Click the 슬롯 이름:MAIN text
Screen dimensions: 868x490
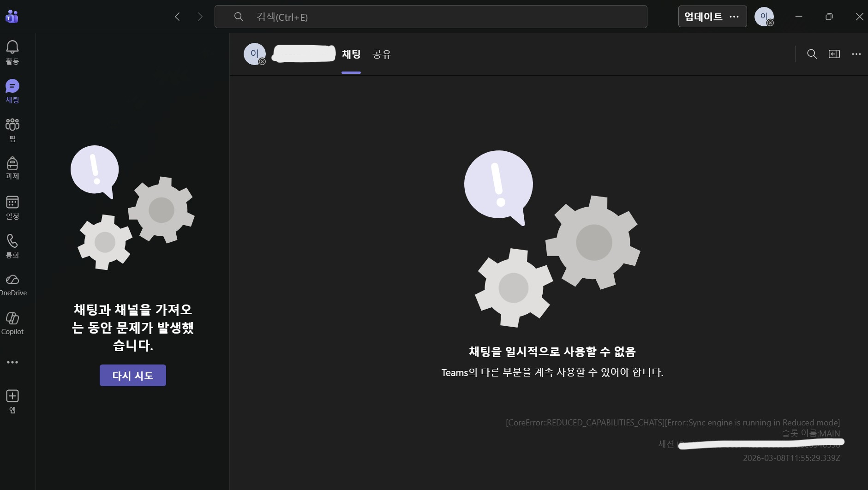(811, 433)
